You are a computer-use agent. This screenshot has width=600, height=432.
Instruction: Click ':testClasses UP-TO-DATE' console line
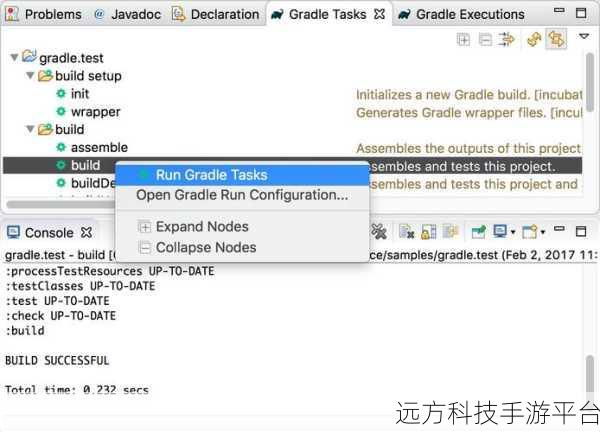click(80, 286)
